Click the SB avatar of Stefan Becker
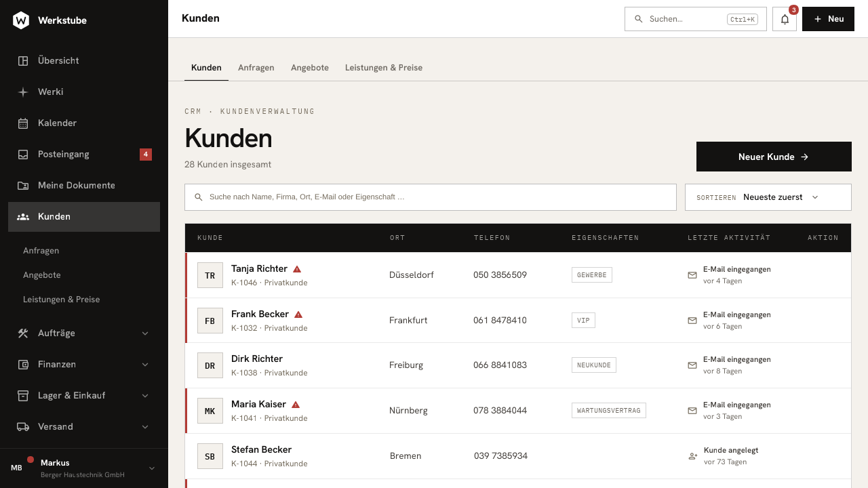This screenshot has width=868, height=488. point(210,456)
